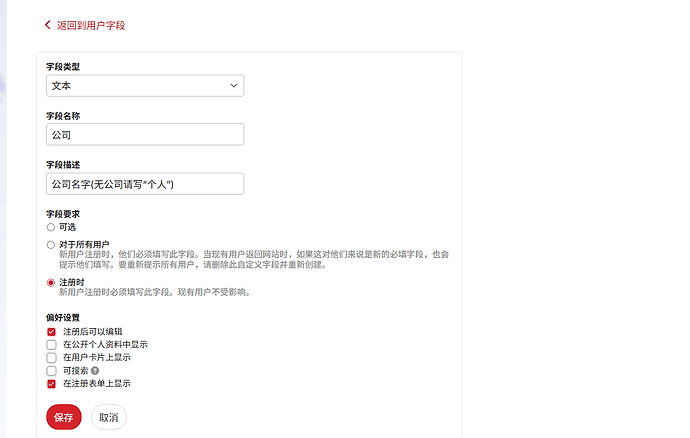Uncheck 在注册表单上显示 checkbox

click(x=51, y=384)
